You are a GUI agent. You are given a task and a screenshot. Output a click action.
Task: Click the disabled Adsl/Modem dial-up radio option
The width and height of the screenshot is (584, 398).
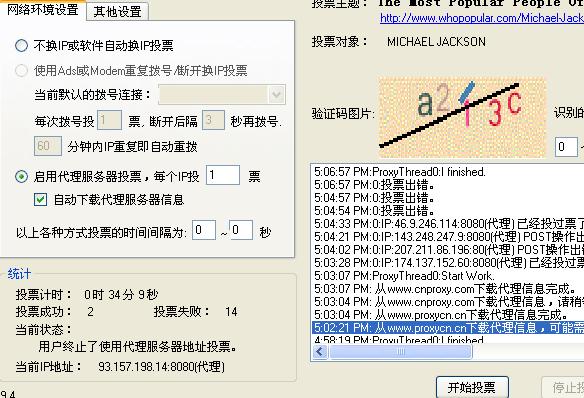pyautogui.click(x=21, y=70)
